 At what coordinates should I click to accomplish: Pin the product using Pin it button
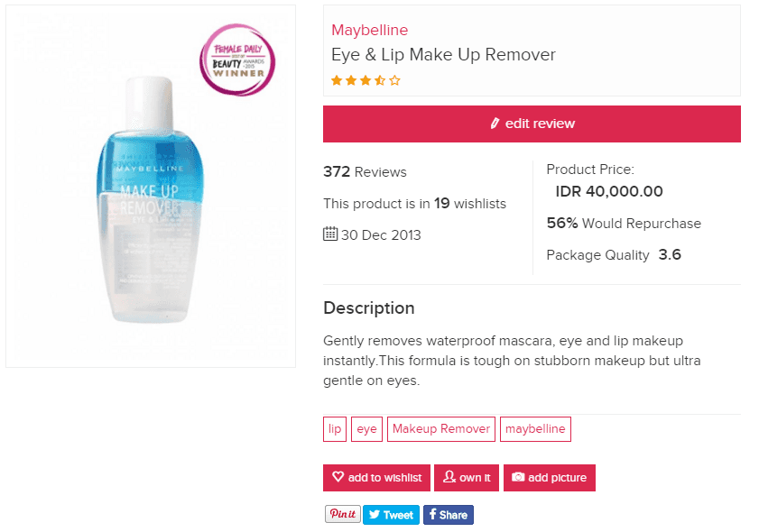coord(342,514)
